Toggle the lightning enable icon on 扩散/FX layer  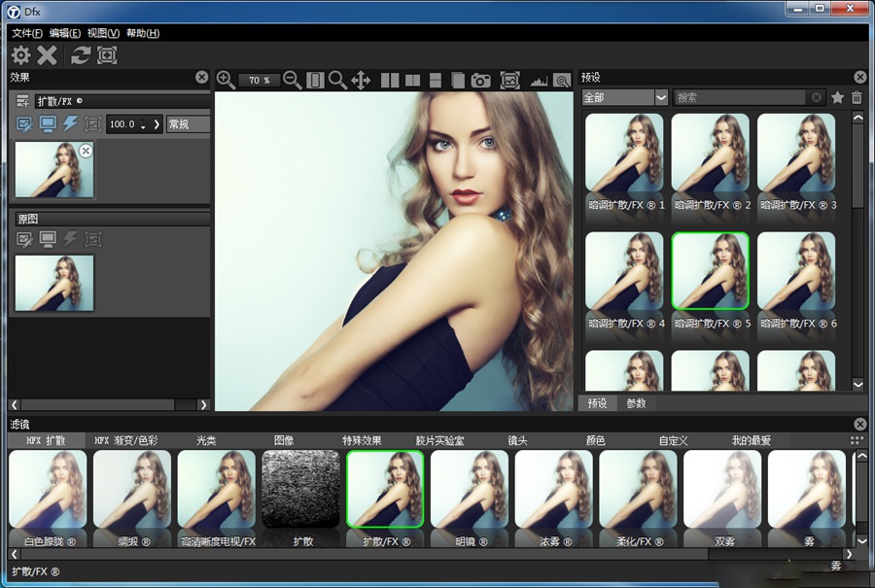click(70, 124)
